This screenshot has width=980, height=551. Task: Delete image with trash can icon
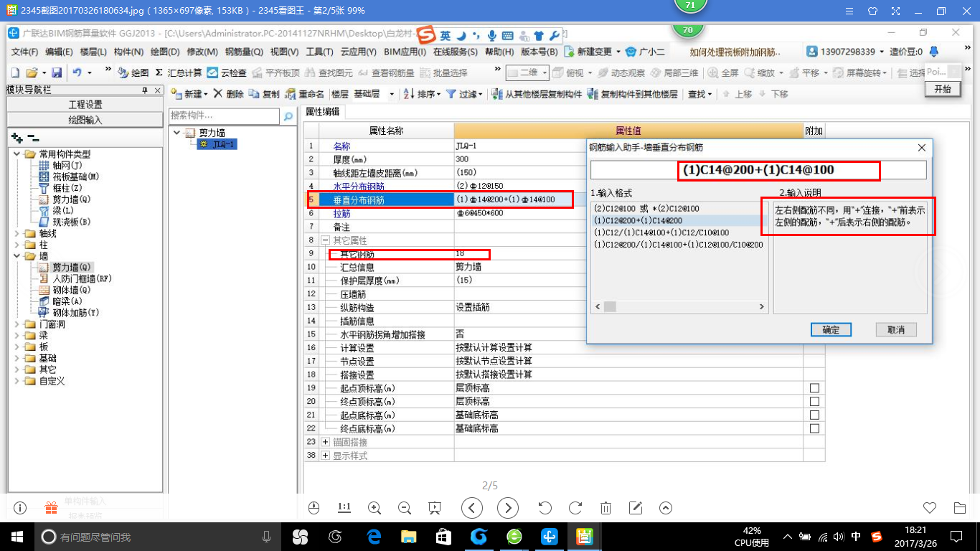pos(606,508)
